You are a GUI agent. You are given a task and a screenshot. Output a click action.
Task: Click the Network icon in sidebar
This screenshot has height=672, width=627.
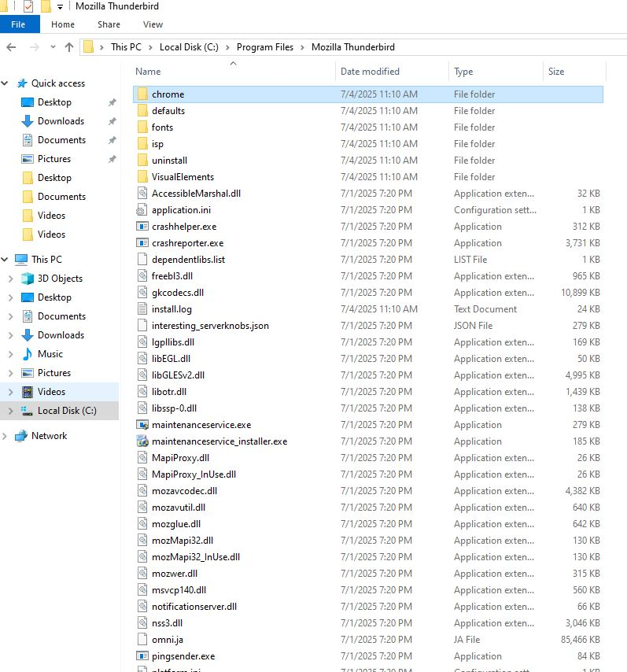[x=21, y=436]
